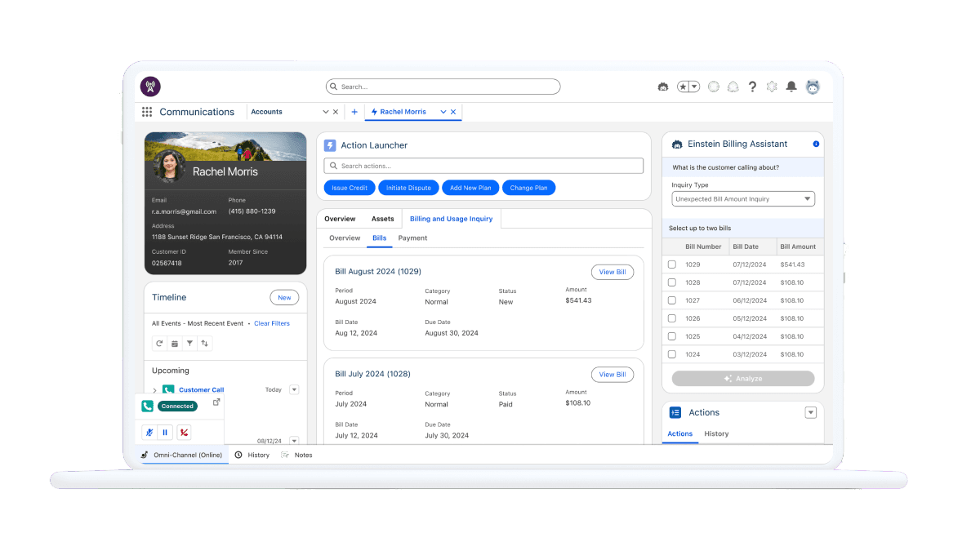Click Rachel Morris profile photo

pos(170,167)
